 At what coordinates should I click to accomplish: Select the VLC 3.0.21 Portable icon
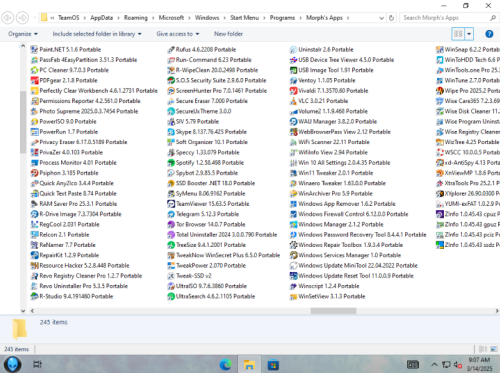point(293,101)
